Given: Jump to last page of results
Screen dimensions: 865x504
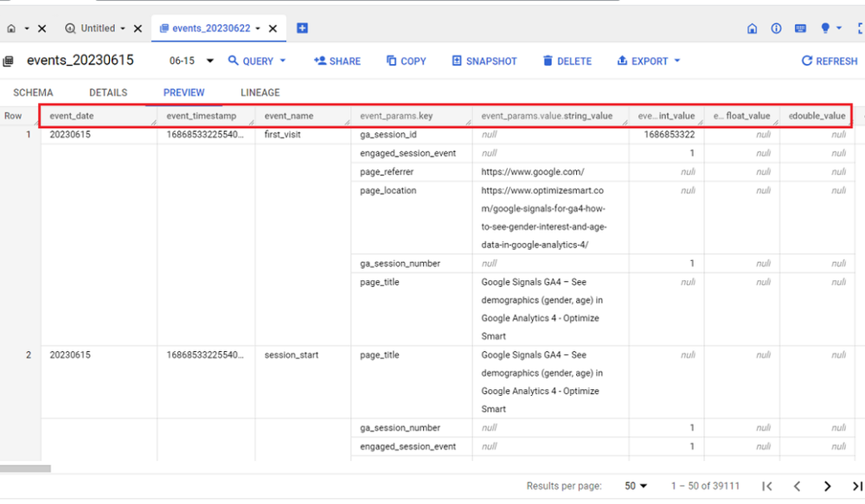Looking at the screenshot, I should [856, 487].
